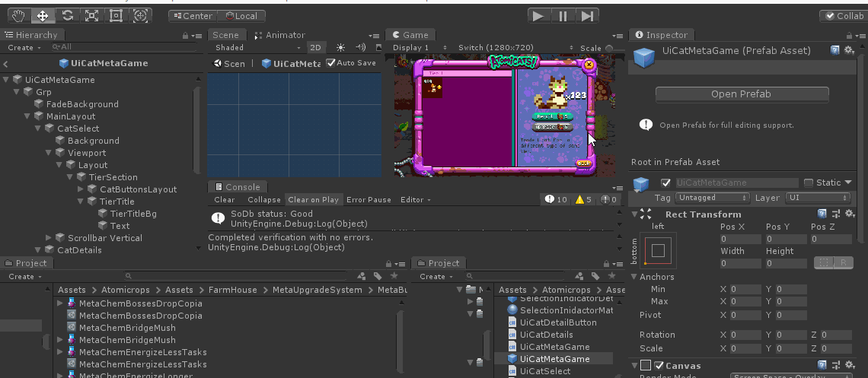Click the Step frame button
The width and height of the screenshot is (868, 378).
587,16
